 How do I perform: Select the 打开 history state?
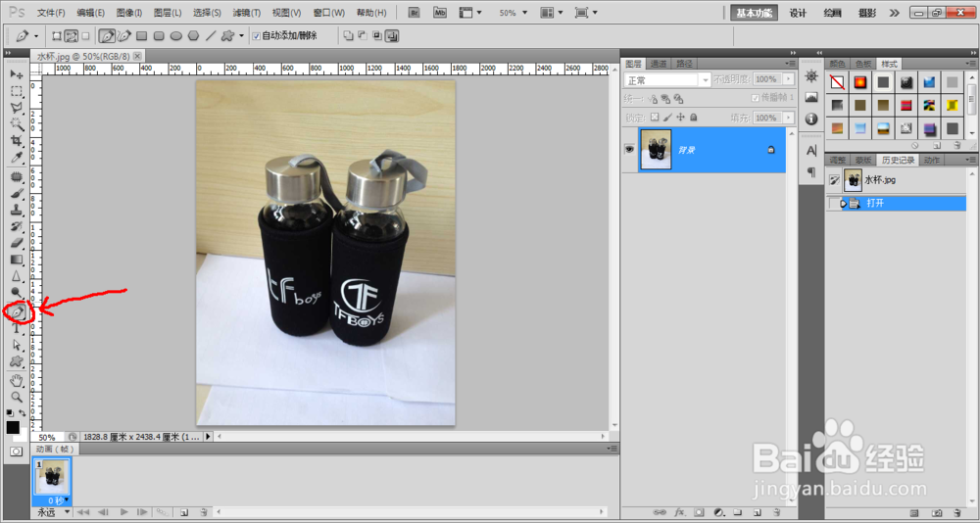(x=897, y=203)
